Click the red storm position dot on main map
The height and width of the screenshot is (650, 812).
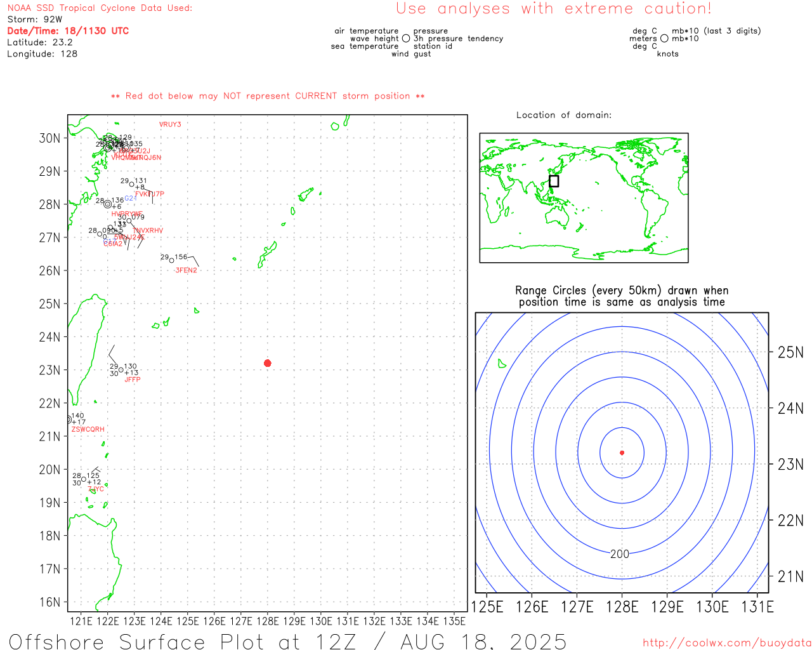pyautogui.click(x=268, y=363)
